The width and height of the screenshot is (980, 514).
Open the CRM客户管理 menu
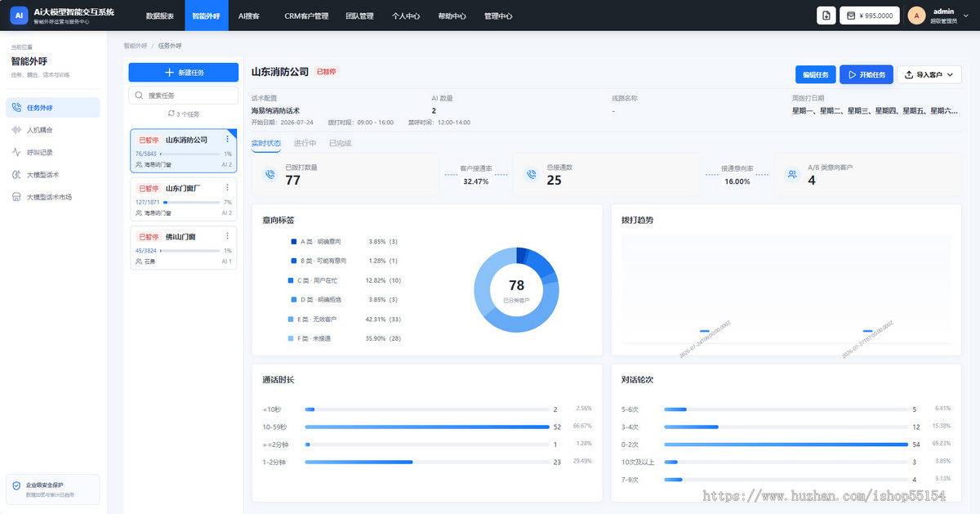(x=306, y=16)
